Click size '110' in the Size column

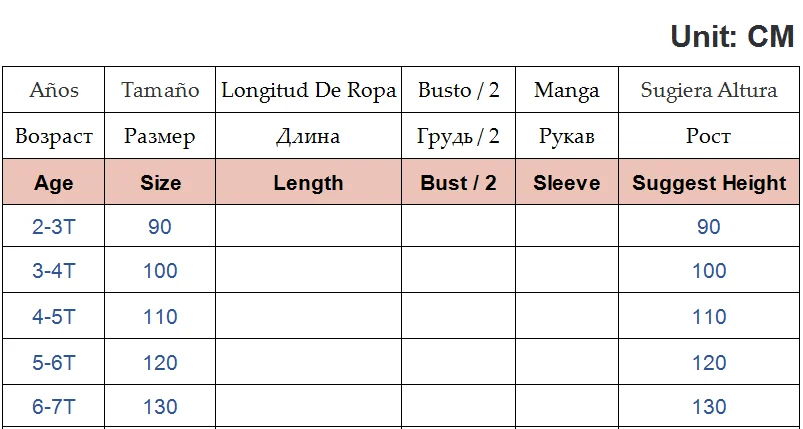(160, 317)
